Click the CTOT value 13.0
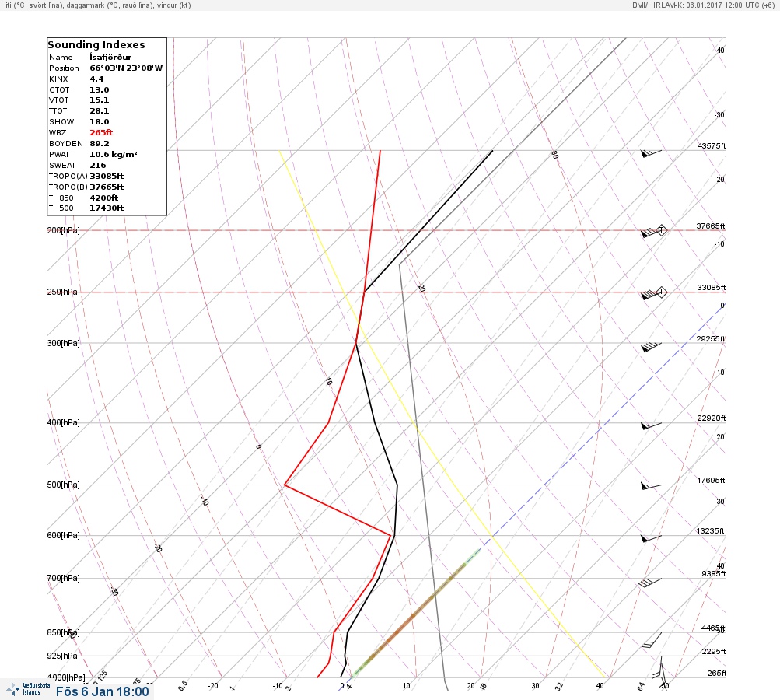The width and height of the screenshot is (780, 700). pyautogui.click(x=100, y=90)
